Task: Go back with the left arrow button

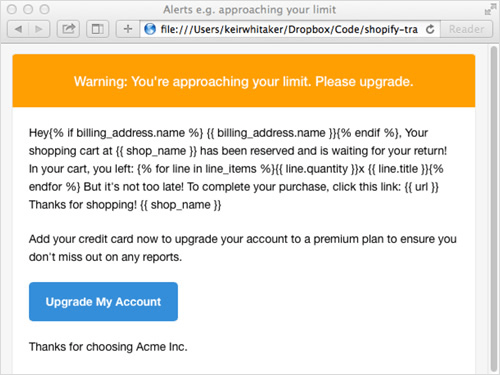Action: pyautogui.click(x=18, y=29)
